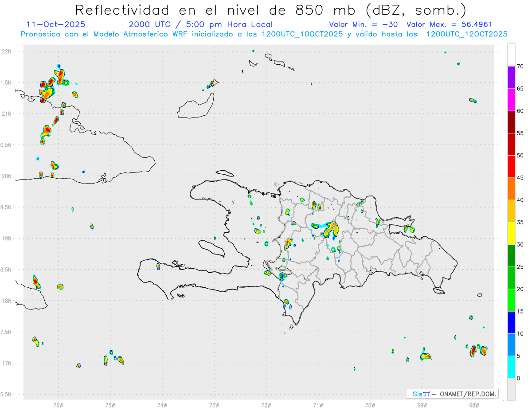Click the '74W' longitude label
Viewport: 532px width, 411px height.
point(162,405)
